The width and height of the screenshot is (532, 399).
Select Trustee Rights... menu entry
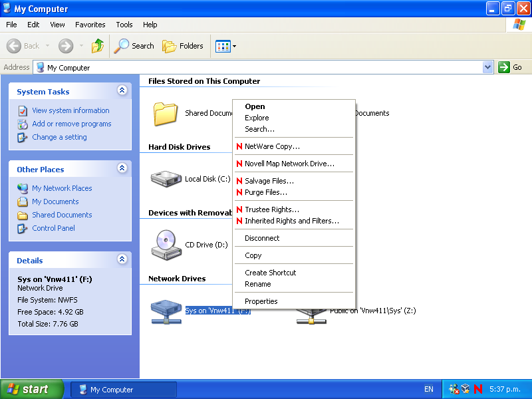tap(294, 209)
